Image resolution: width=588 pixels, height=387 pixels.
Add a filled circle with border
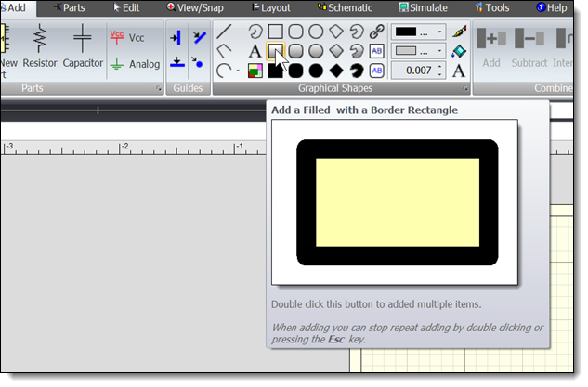tap(316, 51)
